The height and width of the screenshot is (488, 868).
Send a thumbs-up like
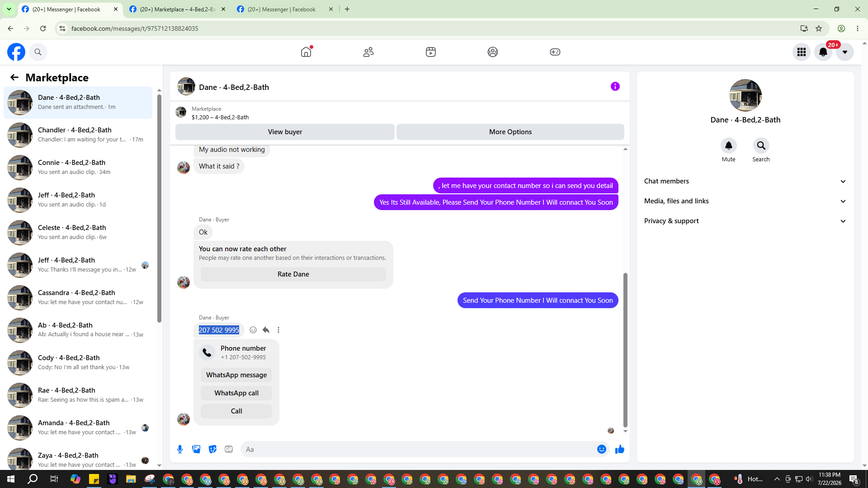[620, 449]
